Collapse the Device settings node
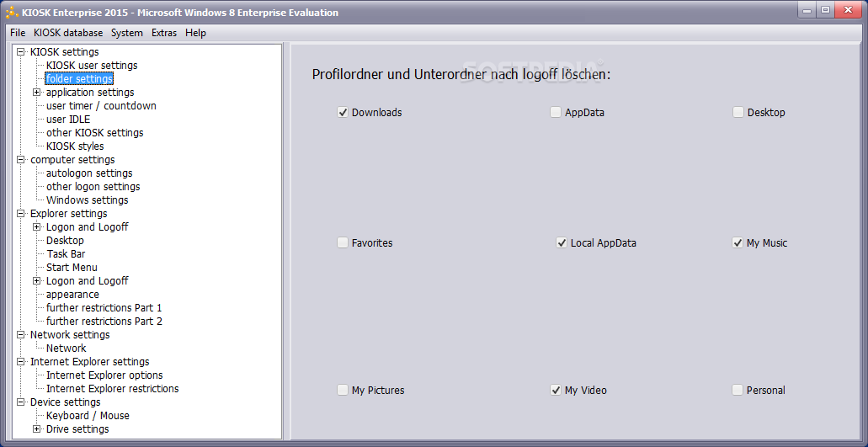This screenshot has height=447, width=868. pyautogui.click(x=21, y=402)
